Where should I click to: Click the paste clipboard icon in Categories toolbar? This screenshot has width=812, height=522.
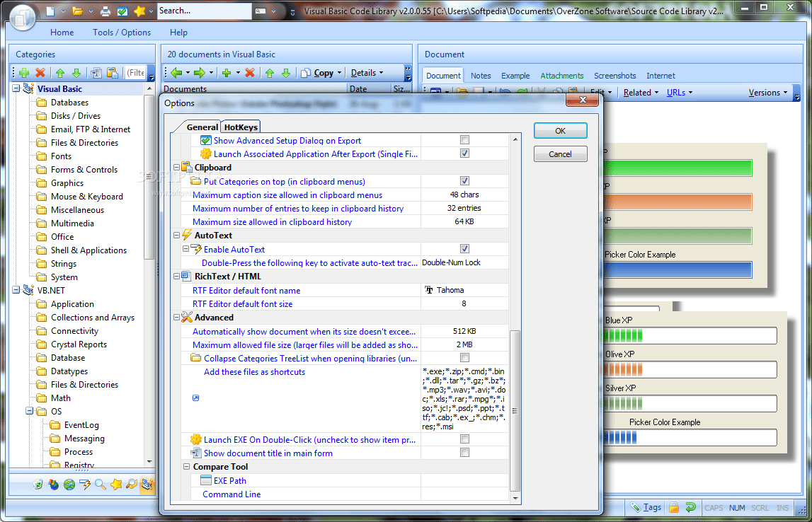(x=113, y=73)
